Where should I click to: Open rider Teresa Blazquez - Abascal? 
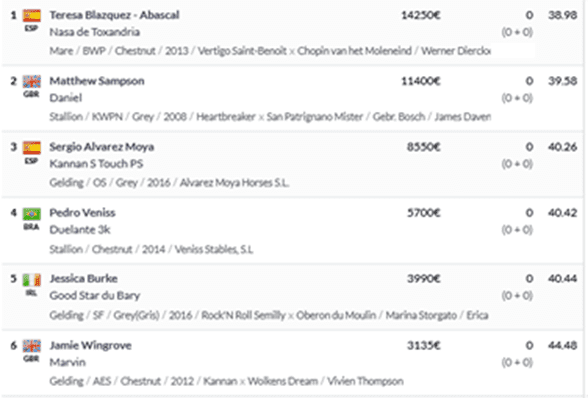click(x=114, y=15)
